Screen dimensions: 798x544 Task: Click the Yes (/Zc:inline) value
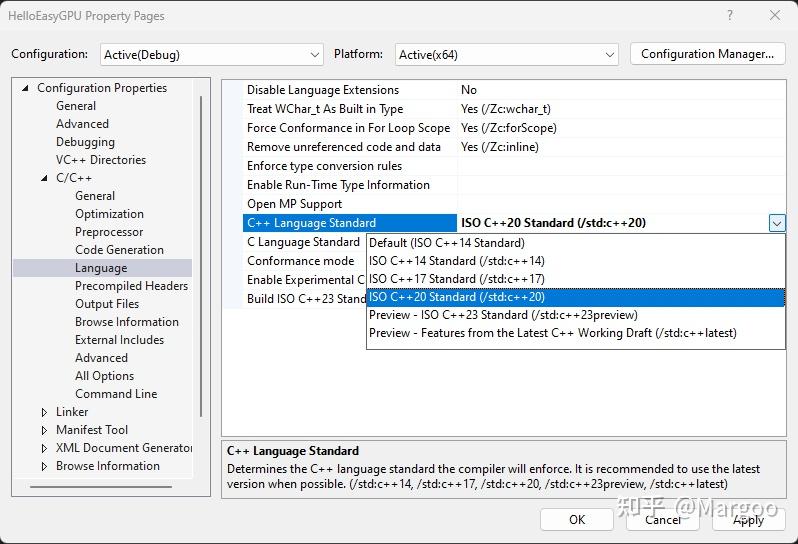click(500, 147)
